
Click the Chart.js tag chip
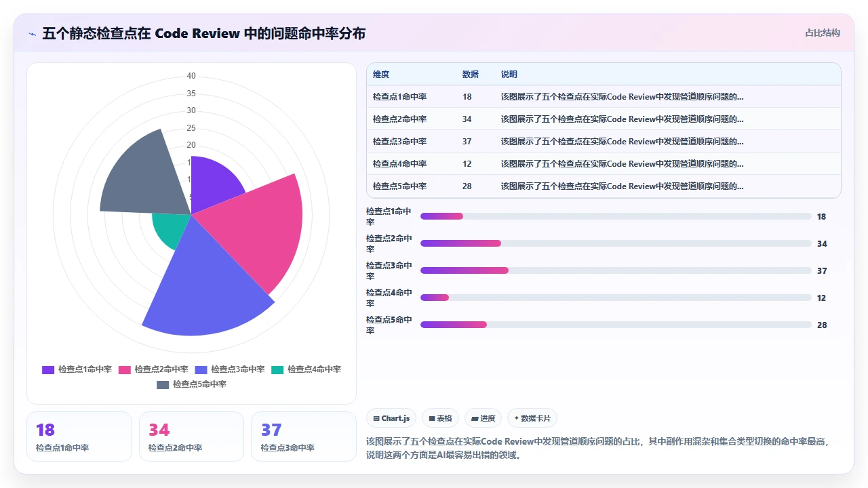click(391, 418)
